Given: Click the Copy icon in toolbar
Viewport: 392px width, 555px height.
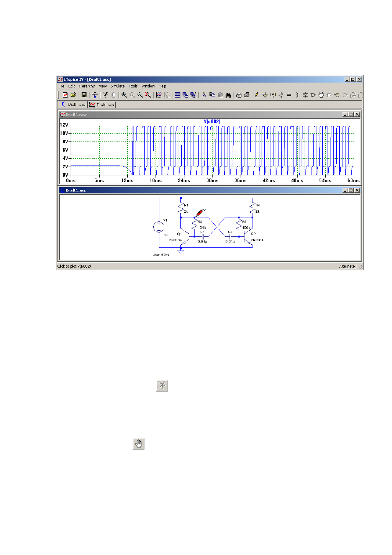Looking at the screenshot, I should pyautogui.click(x=212, y=94).
